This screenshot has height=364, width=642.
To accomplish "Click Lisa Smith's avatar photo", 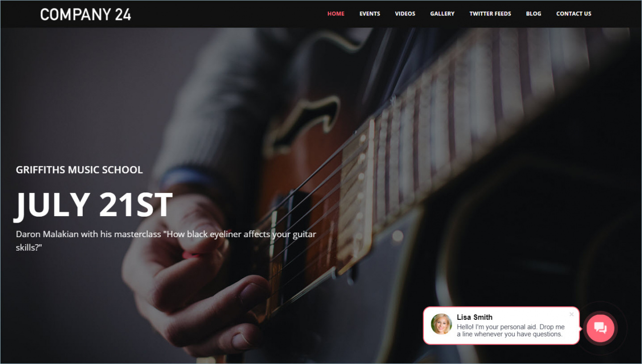I will [x=441, y=324].
